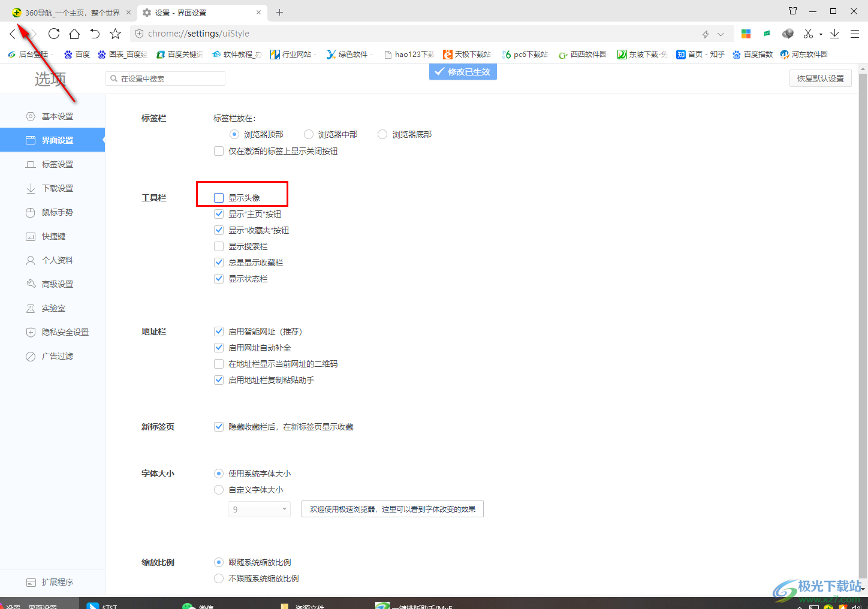Open 实验室 in the sidebar
Screen dimensions: 868x609
click(52, 308)
